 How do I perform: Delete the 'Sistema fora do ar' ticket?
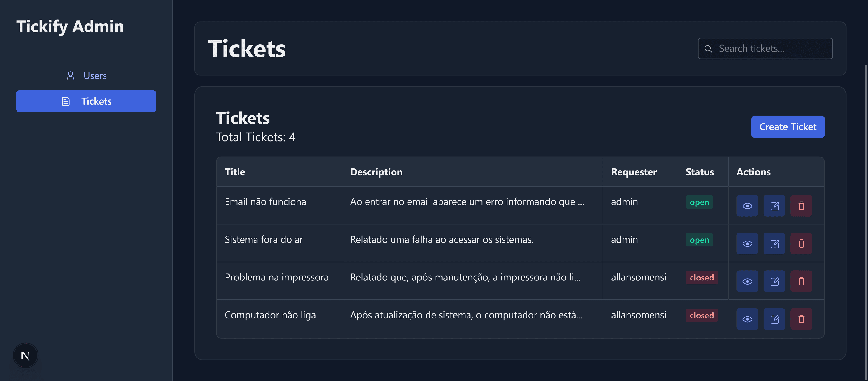[801, 243]
